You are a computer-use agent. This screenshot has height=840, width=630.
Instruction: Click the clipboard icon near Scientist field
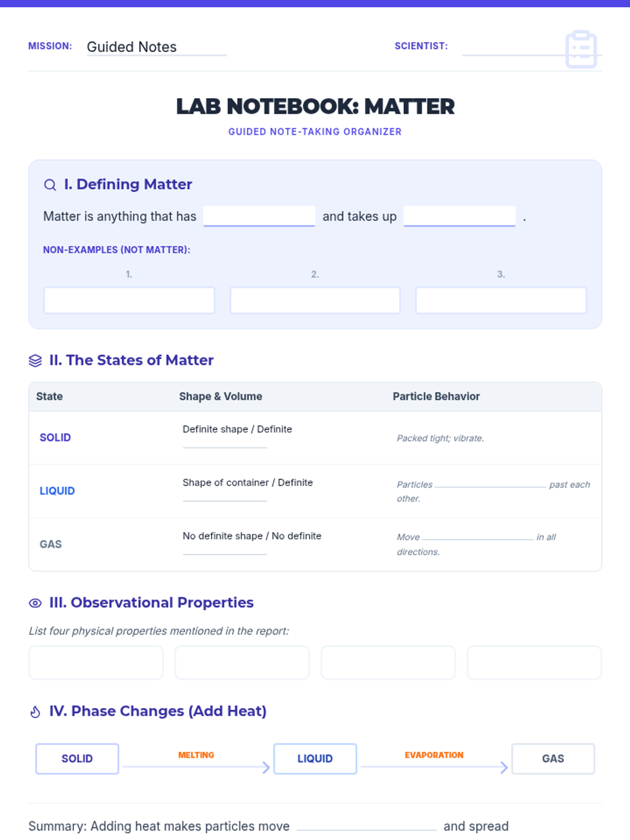(x=581, y=49)
